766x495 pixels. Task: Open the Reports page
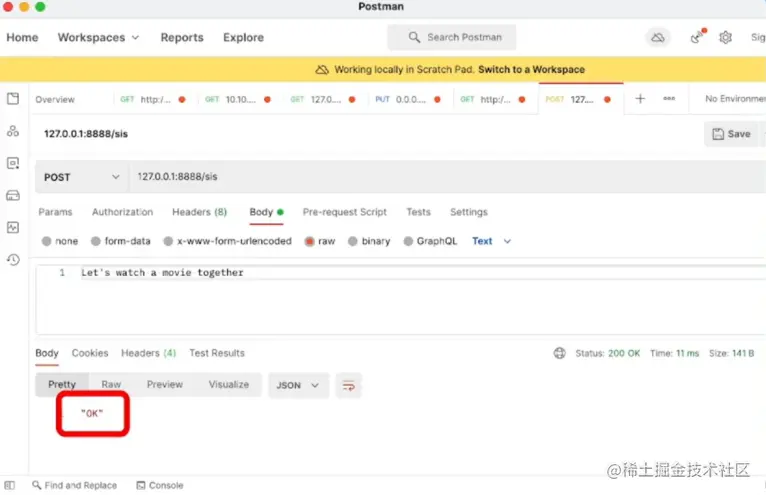pos(182,38)
